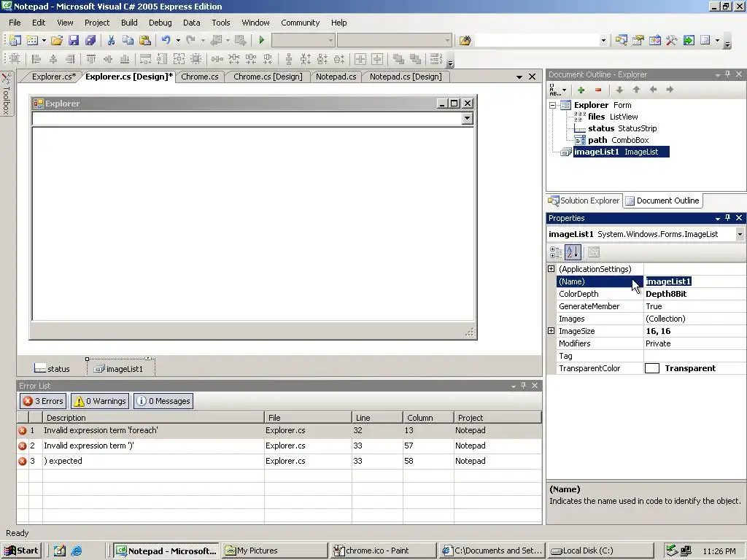Open the Community menu
Screen dimensions: 747x560
300,23
